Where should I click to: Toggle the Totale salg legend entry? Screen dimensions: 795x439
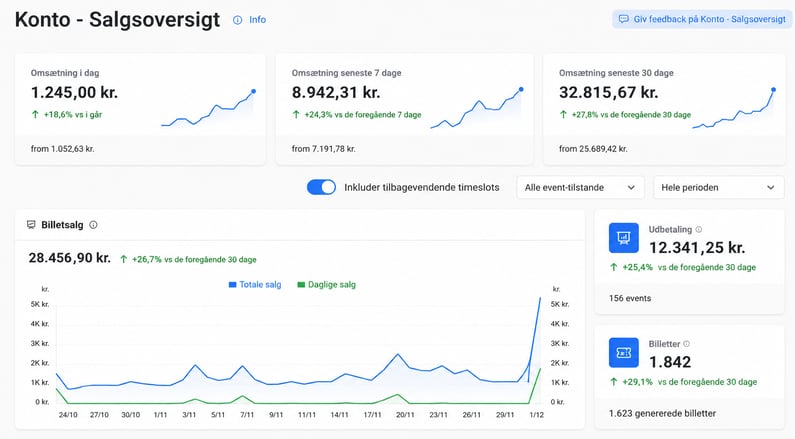point(255,284)
